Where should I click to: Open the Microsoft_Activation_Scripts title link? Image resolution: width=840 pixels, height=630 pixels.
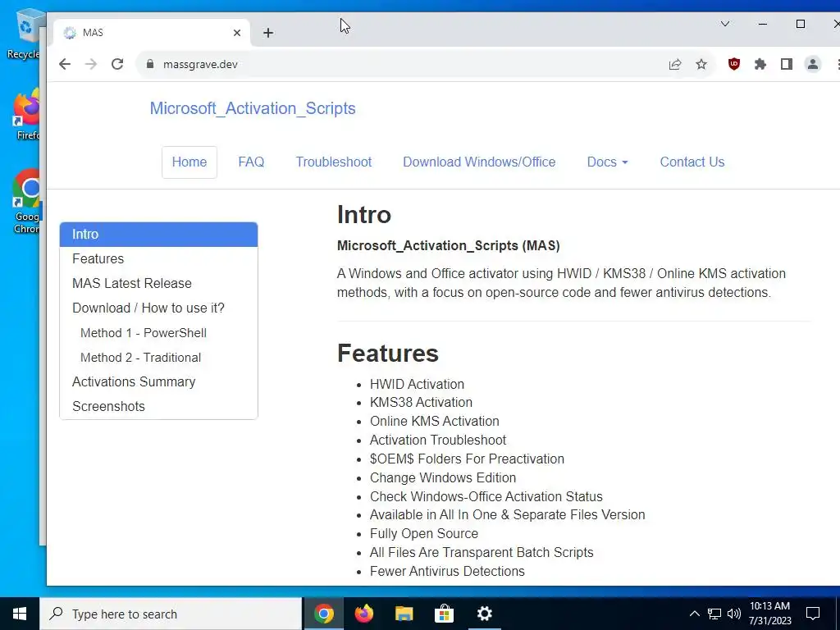253,108
